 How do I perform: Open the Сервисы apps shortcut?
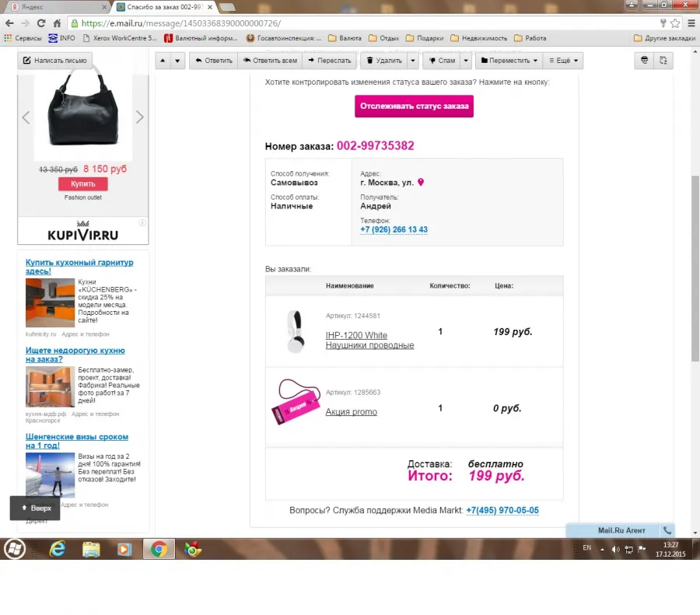(23, 38)
